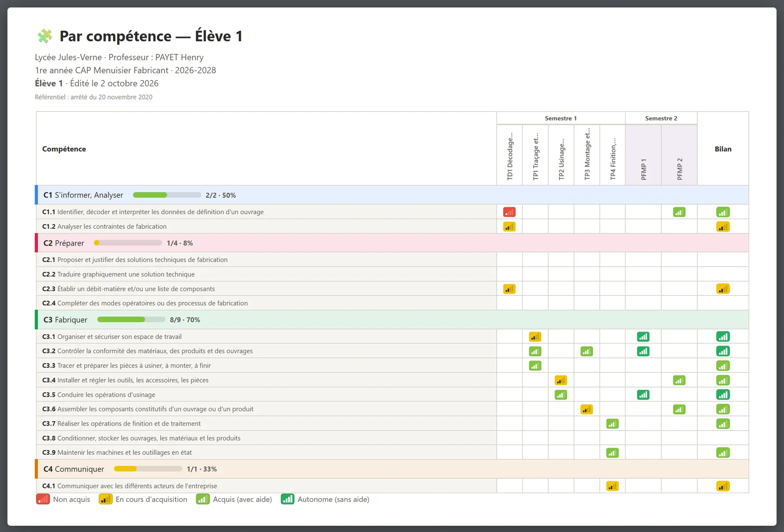Click the Bilan column header

click(x=723, y=149)
